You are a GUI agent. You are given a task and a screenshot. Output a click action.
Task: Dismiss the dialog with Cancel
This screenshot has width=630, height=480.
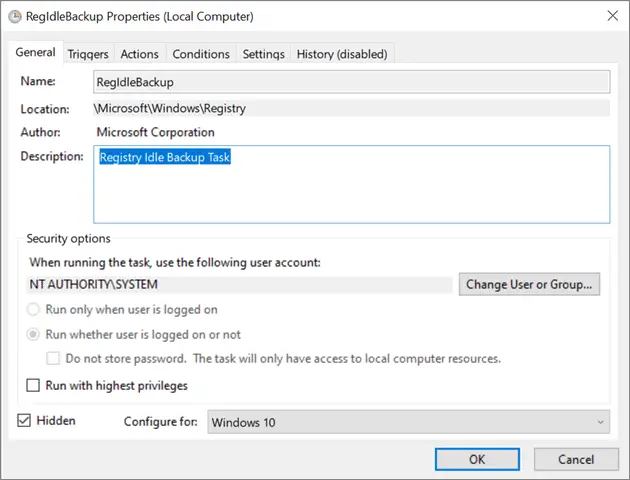tap(576, 459)
